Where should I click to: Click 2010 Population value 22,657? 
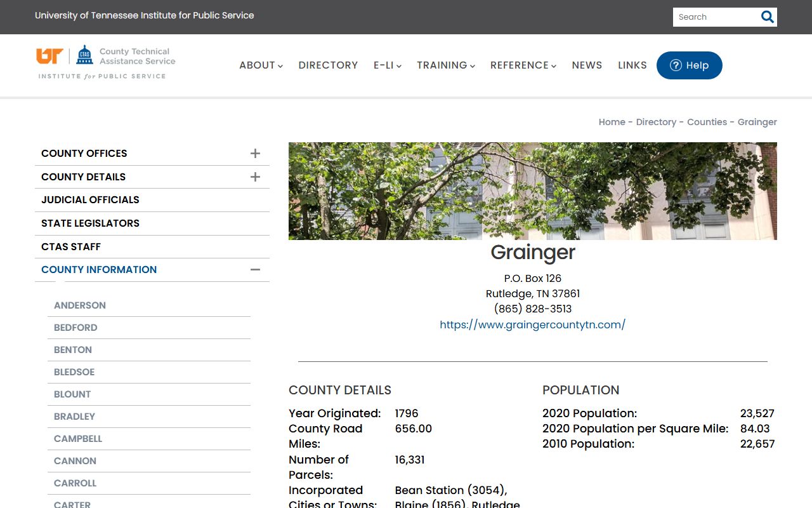pyautogui.click(x=757, y=444)
